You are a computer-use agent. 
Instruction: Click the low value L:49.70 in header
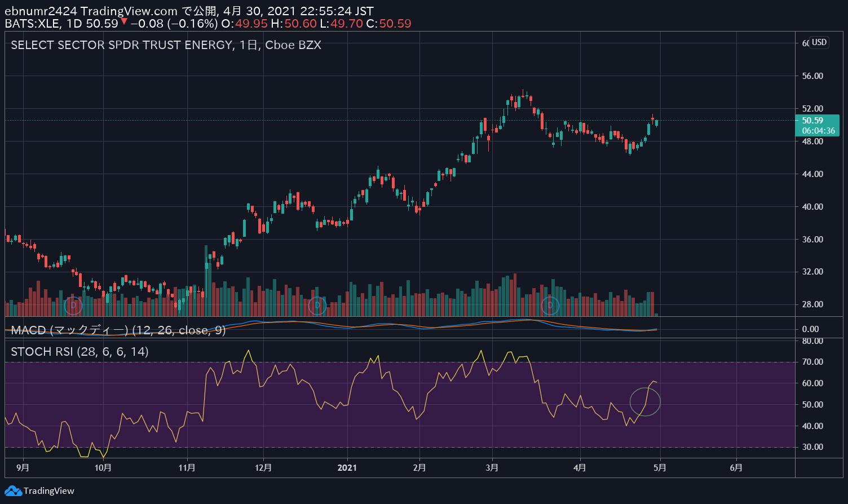coord(341,24)
